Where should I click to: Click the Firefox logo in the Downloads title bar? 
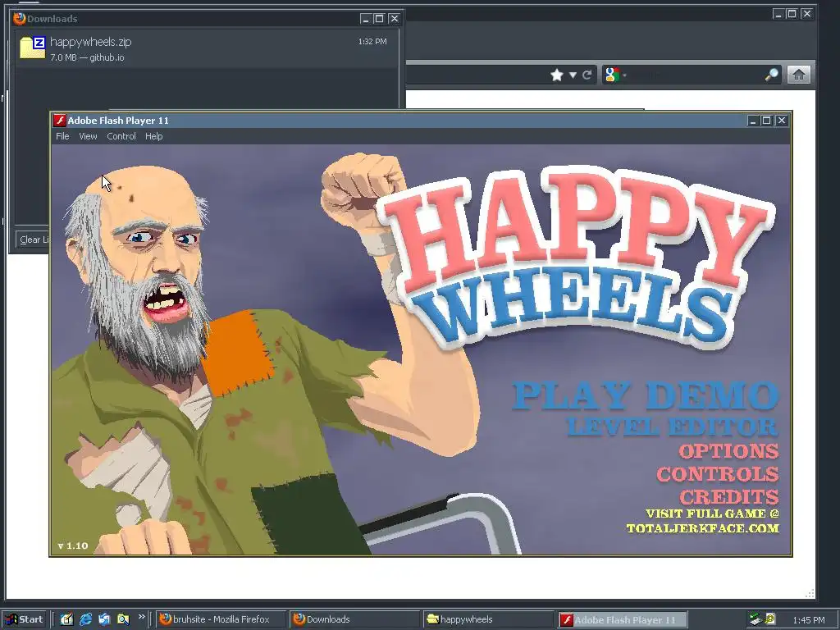click(x=20, y=18)
